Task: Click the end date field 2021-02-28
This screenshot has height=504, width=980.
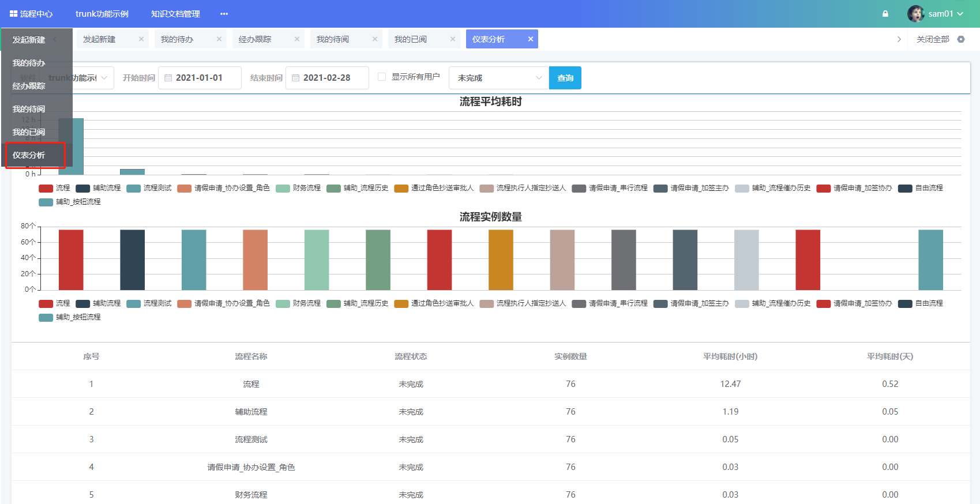Action: click(x=327, y=78)
